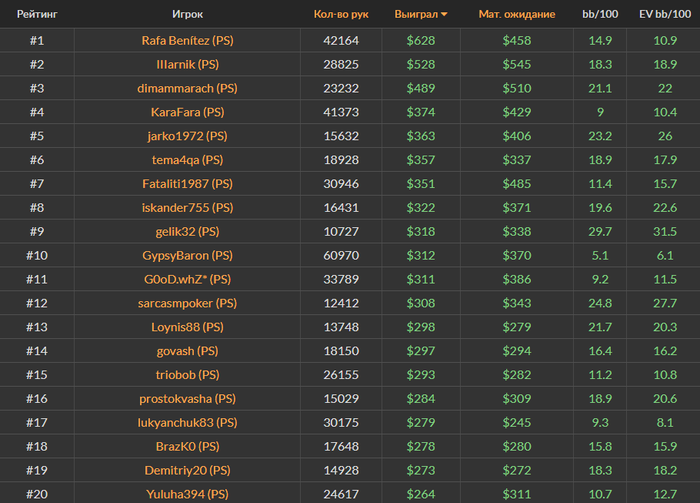The image size is (700, 503).
Task: Select winnings value $489
Action: point(421,88)
